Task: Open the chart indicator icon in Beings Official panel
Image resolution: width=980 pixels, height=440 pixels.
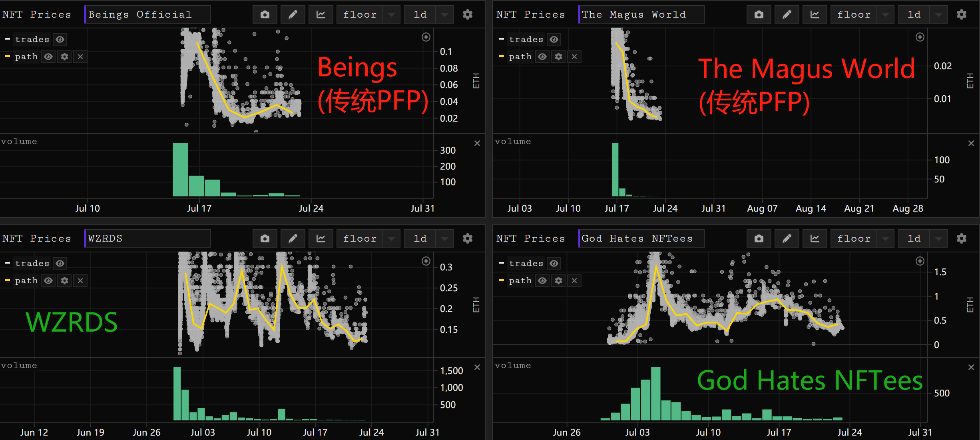Action: coord(321,15)
